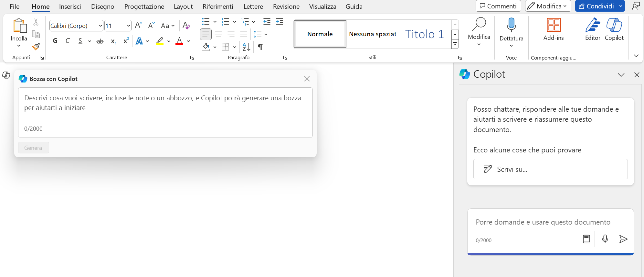Image resolution: width=644 pixels, height=277 pixels.
Task: Clear all formatting with the eraser A icon
Action: pyautogui.click(x=186, y=26)
